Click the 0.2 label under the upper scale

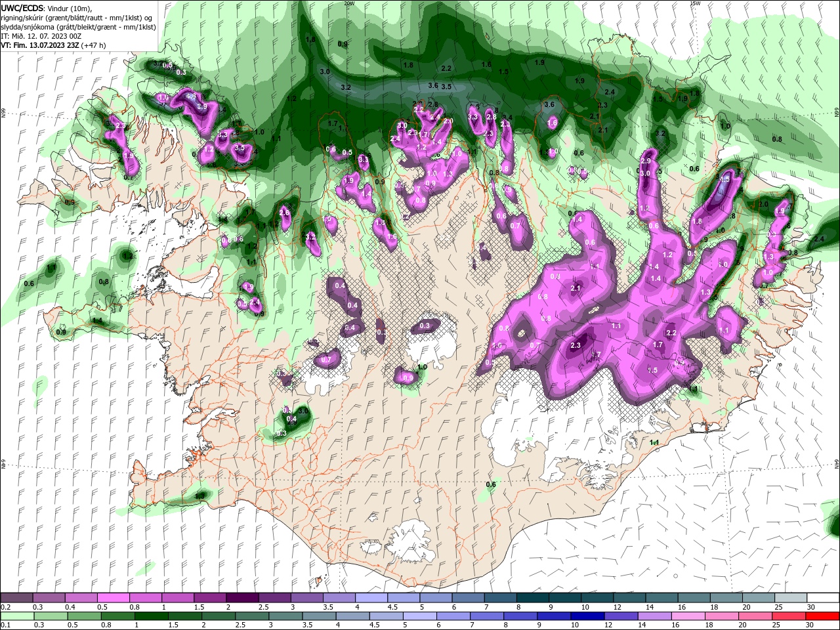[5, 607]
